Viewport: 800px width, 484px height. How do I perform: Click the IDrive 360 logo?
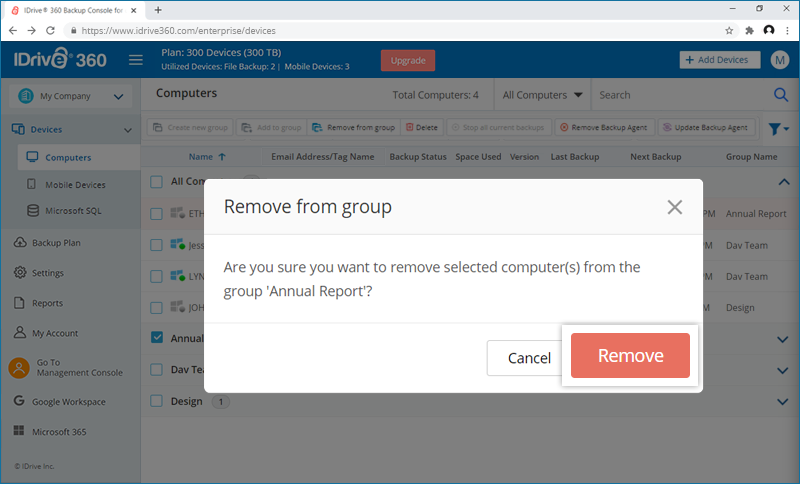(60, 59)
